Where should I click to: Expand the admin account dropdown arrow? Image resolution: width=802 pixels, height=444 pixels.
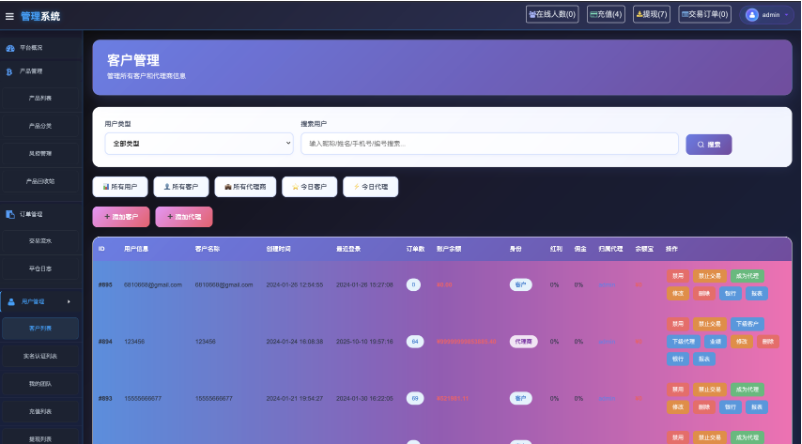pos(786,15)
